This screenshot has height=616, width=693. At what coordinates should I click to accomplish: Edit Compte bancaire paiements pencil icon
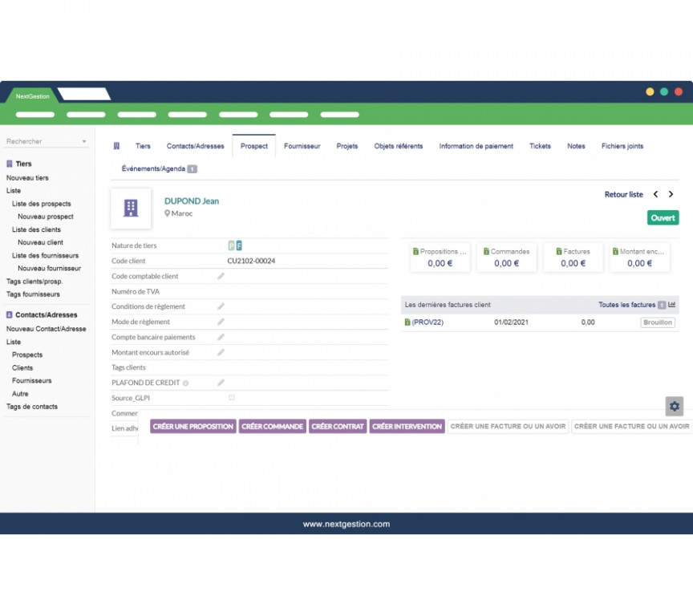221,337
